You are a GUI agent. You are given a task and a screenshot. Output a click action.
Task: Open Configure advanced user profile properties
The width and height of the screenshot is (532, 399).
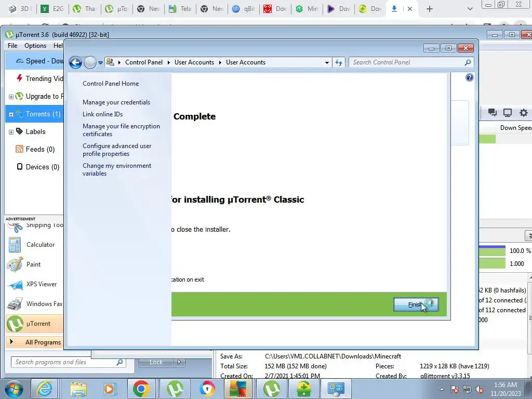pyautogui.click(x=117, y=150)
